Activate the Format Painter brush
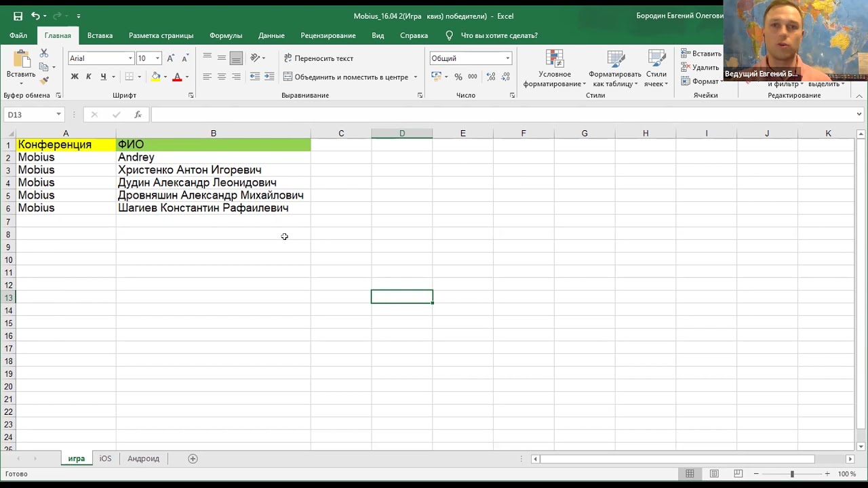Image resolution: width=868 pixels, height=488 pixels. [44, 81]
